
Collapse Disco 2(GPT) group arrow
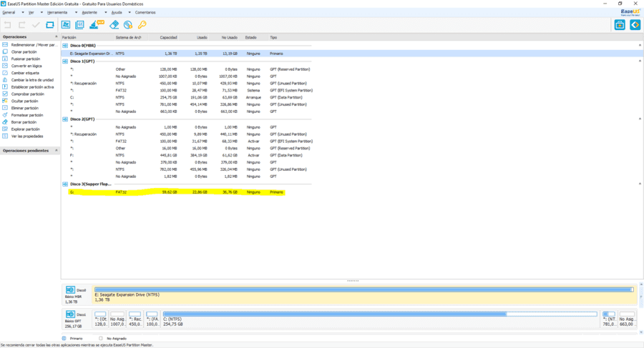pos(640,119)
